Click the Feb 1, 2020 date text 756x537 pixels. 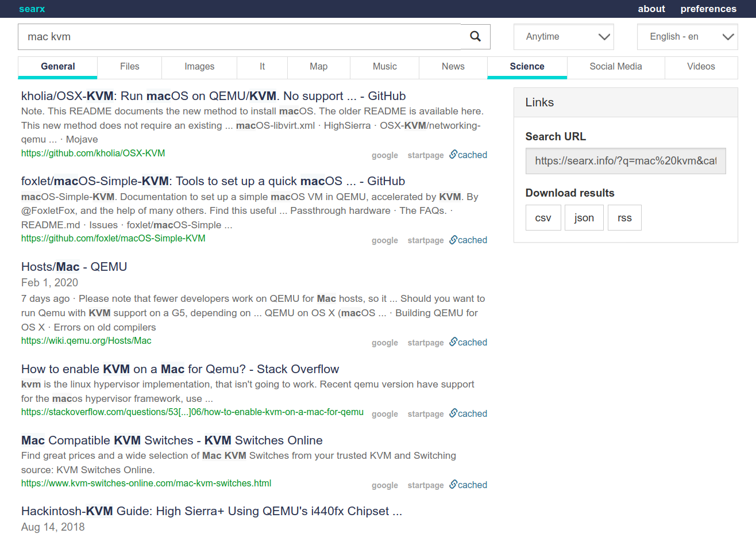click(x=49, y=282)
